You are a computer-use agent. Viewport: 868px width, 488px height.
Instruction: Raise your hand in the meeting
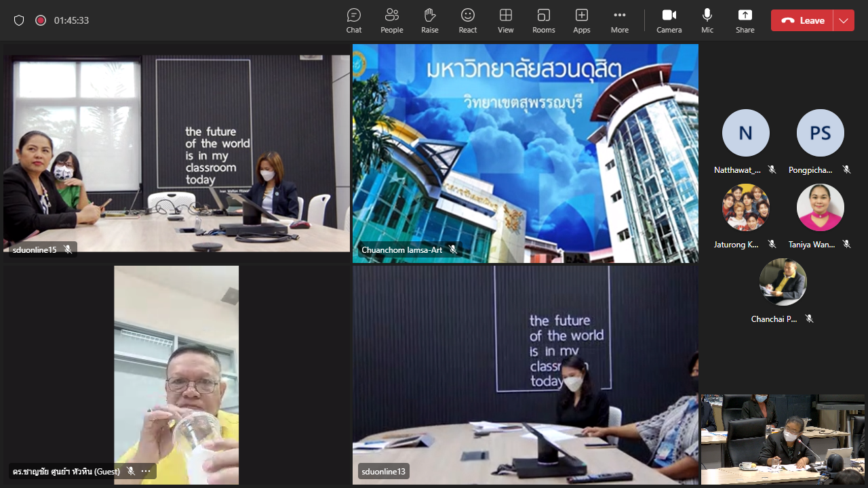point(429,20)
